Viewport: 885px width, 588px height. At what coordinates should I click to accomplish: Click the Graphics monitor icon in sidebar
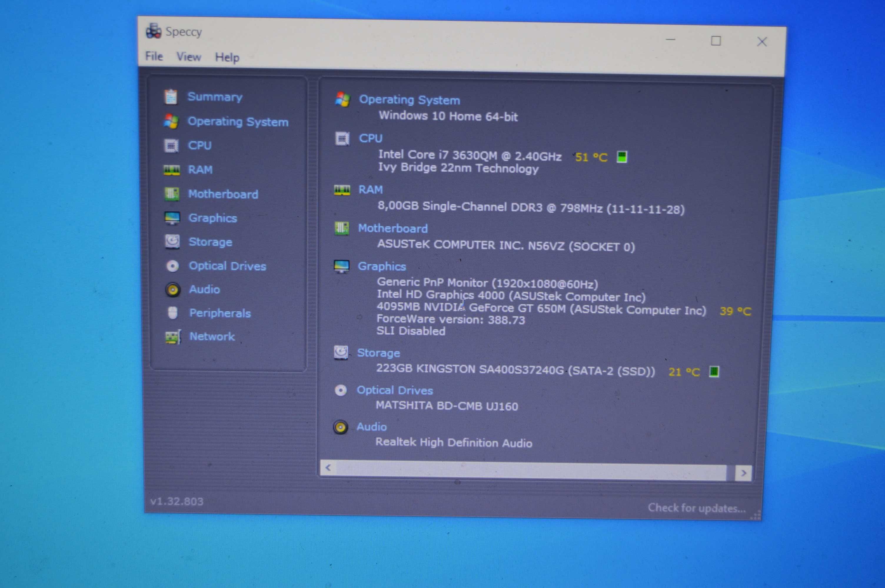[172, 218]
